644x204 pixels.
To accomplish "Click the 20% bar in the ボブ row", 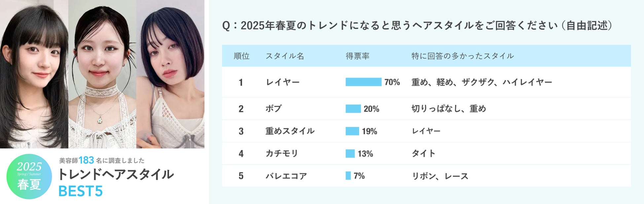I will click(x=353, y=109).
